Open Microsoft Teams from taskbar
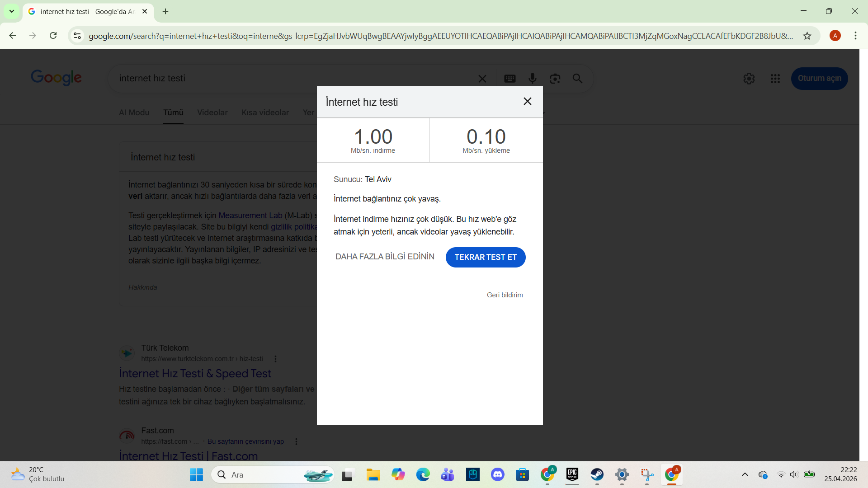This screenshot has height=488, width=868. pos(448,475)
